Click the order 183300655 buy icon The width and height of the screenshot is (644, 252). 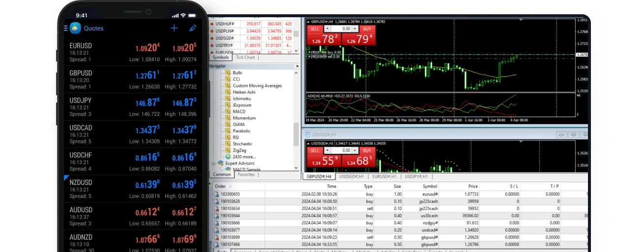tap(216, 194)
